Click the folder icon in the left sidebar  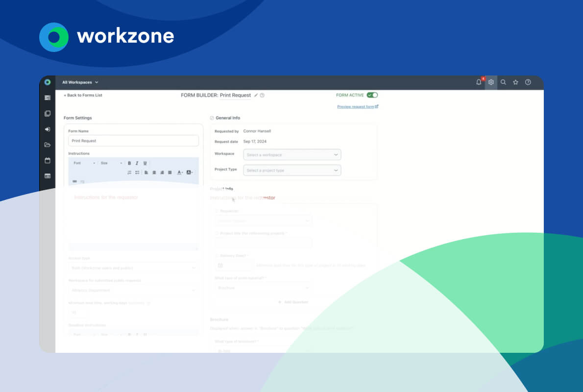tap(48, 145)
